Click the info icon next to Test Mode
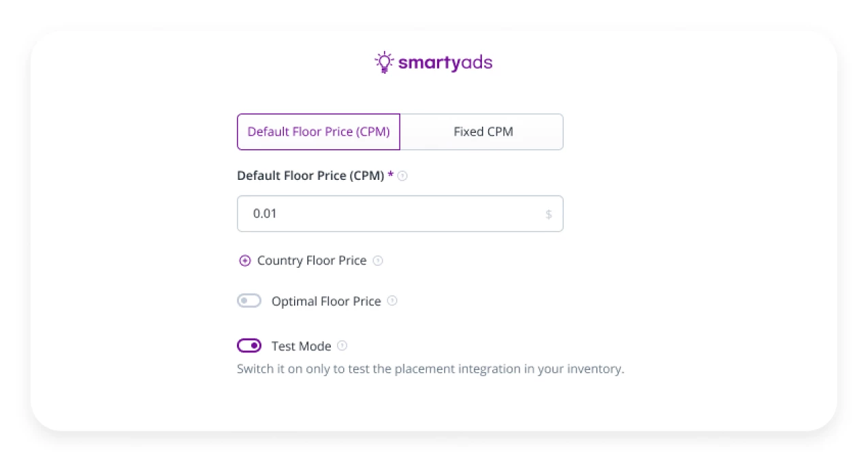The width and height of the screenshot is (868, 462). (341, 345)
